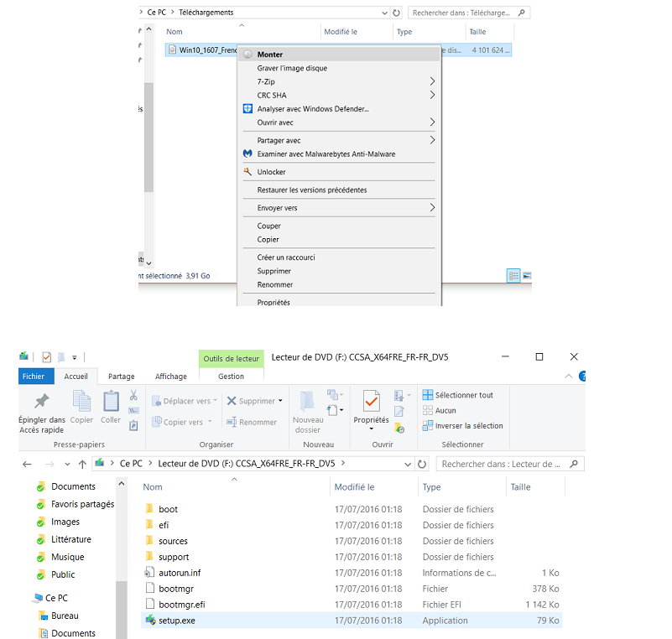Screen dimensions: 672x639
Task: Click the copy path icon below scissors
Action: coord(133,411)
